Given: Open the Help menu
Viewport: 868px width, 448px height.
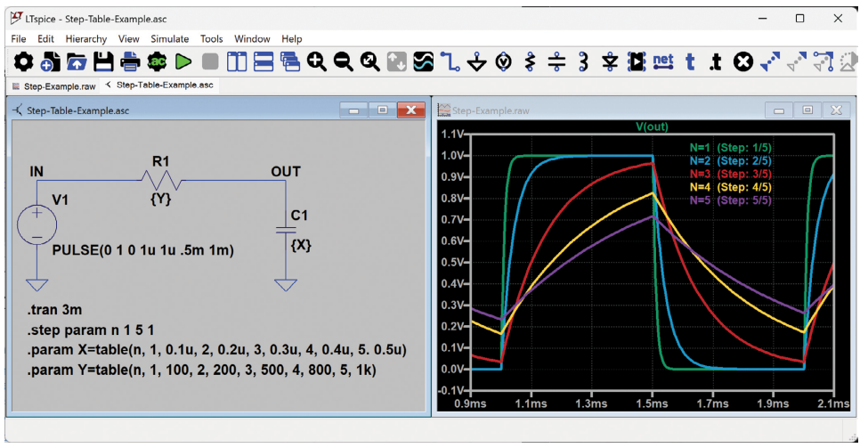Looking at the screenshot, I should click(x=292, y=39).
